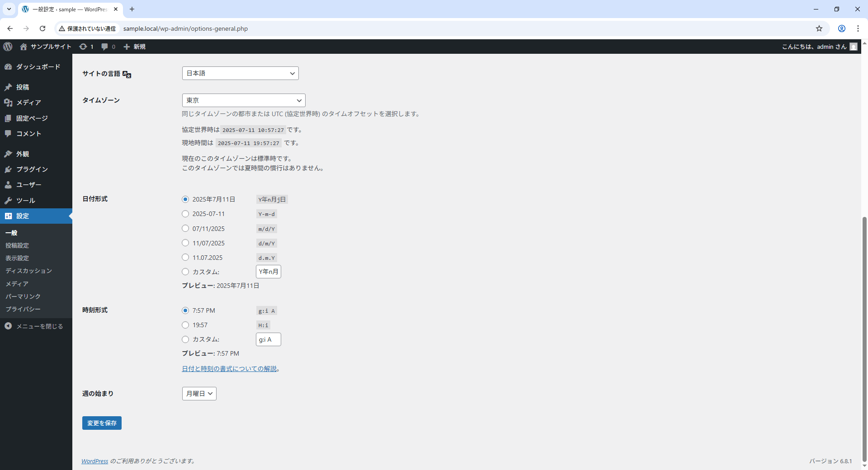Open timezone dropdown 東京
Image resolution: width=868 pixels, height=470 pixels.
click(244, 100)
